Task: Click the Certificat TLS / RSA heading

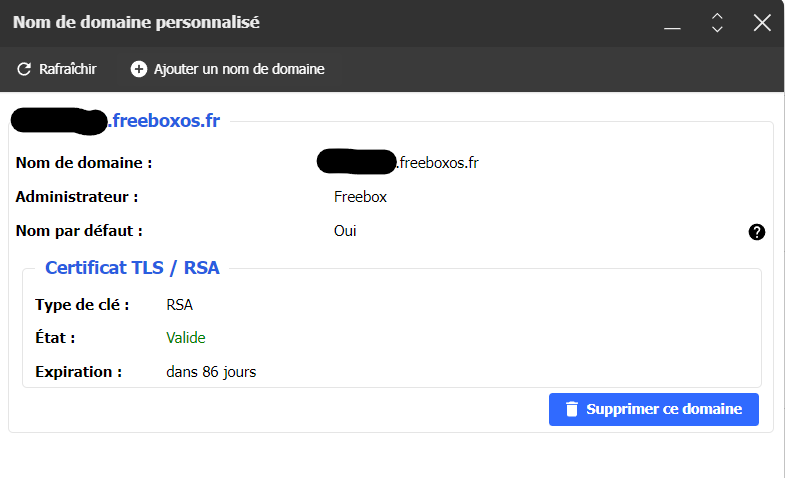Action: [x=132, y=268]
